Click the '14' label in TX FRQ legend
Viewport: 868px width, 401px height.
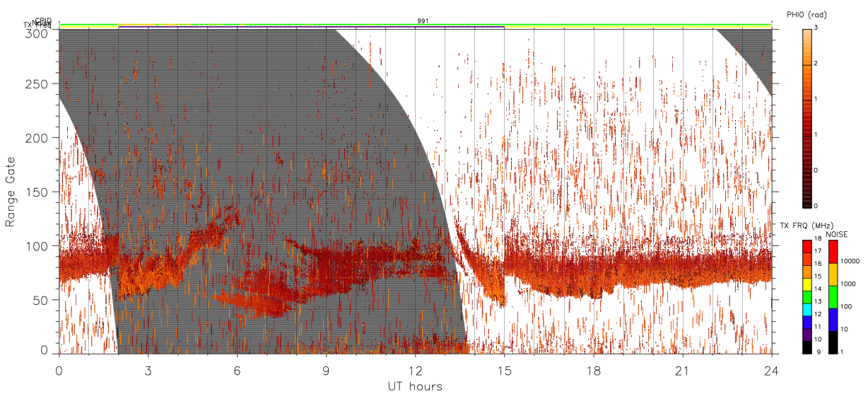point(819,289)
